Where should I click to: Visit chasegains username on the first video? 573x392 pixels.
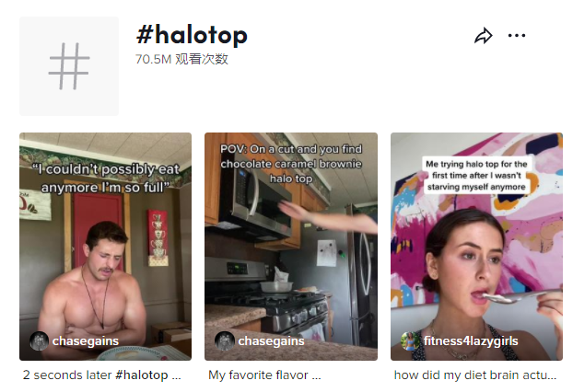(x=86, y=340)
